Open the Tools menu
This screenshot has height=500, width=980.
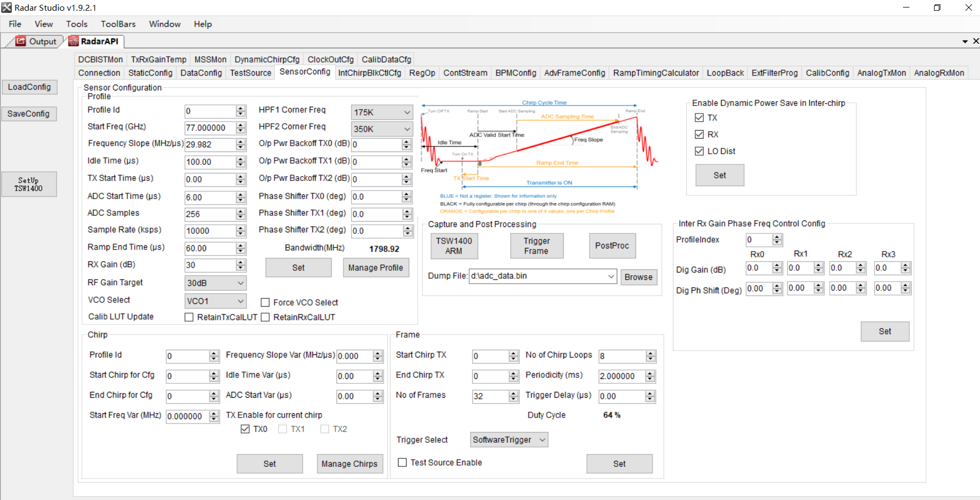[76, 24]
